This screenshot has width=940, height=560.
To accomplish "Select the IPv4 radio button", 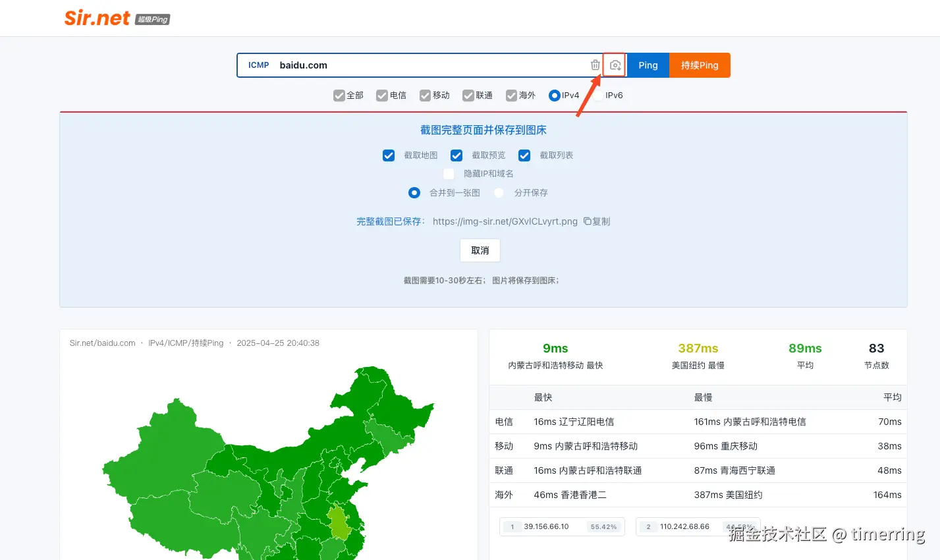I will pyautogui.click(x=554, y=96).
